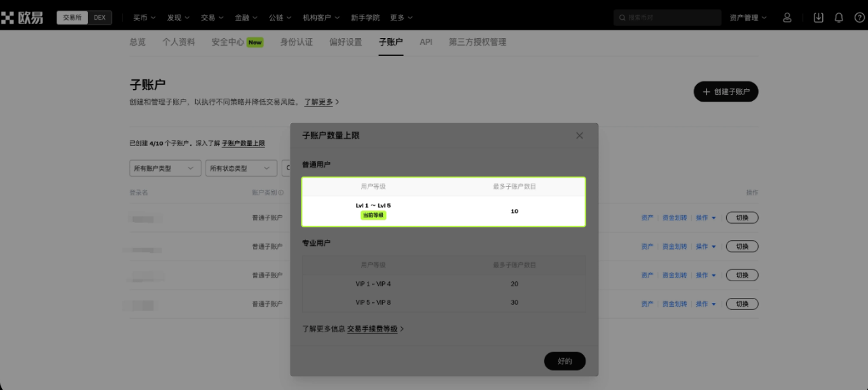This screenshot has width=868, height=390.
Task: Click 好的 to dismiss the dialog
Action: pos(565,361)
